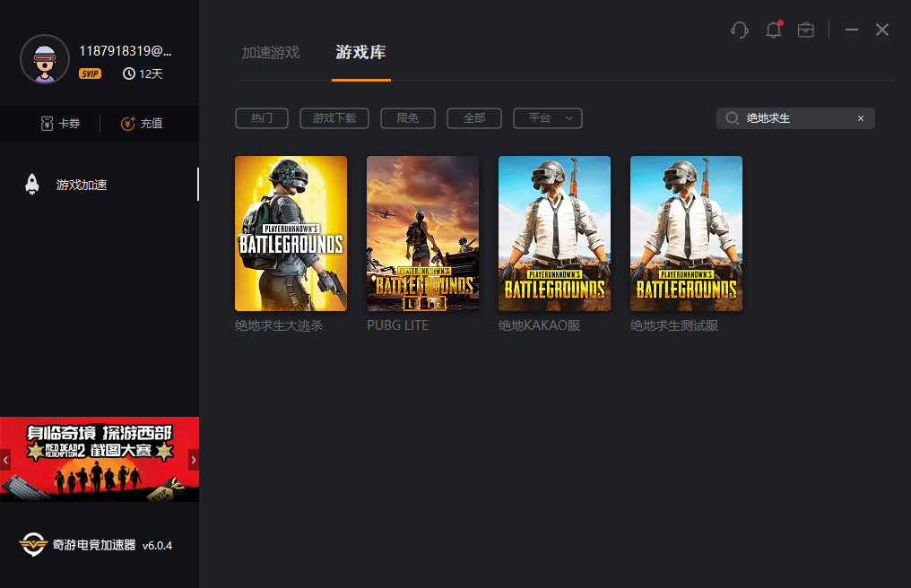Image resolution: width=911 pixels, height=588 pixels.
Task: Click the user avatar picture
Action: 45,59
